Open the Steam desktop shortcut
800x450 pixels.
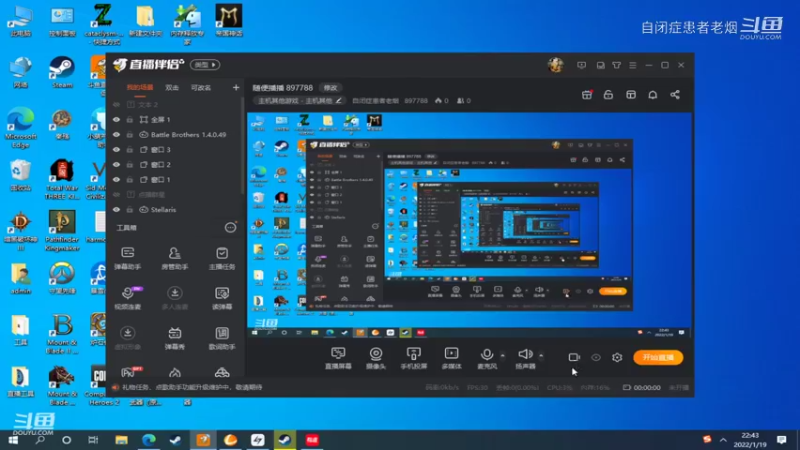[62, 72]
